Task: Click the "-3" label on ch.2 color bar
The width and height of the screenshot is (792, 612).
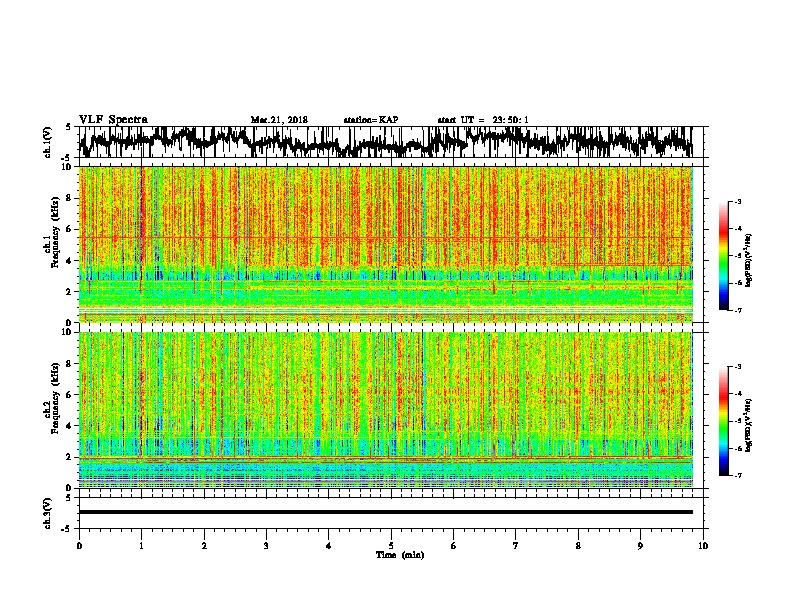Action: (x=738, y=367)
